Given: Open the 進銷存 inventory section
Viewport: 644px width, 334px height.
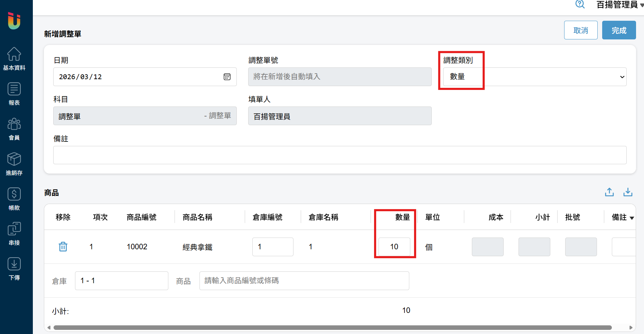Looking at the screenshot, I should tap(14, 164).
